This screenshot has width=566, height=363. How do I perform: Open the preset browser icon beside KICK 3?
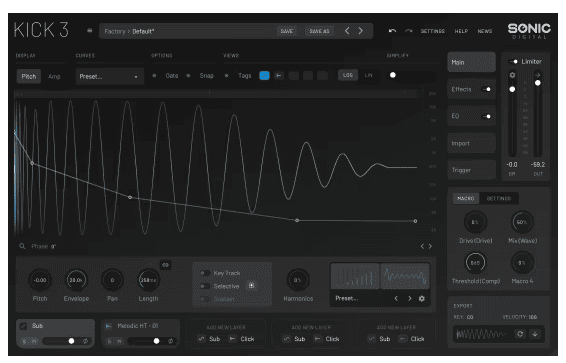pyautogui.click(x=90, y=31)
